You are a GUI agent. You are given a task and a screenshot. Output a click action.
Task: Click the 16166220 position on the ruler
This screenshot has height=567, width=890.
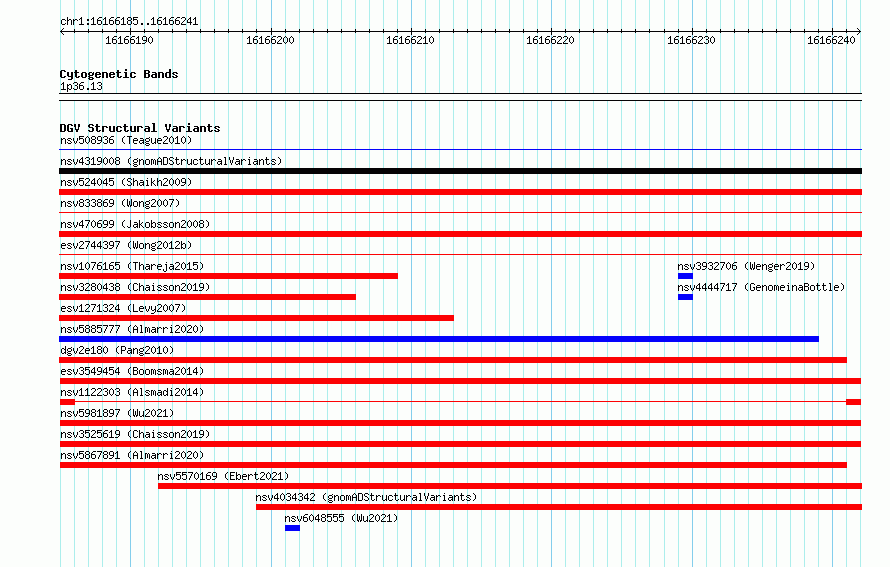[x=550, y=40]
